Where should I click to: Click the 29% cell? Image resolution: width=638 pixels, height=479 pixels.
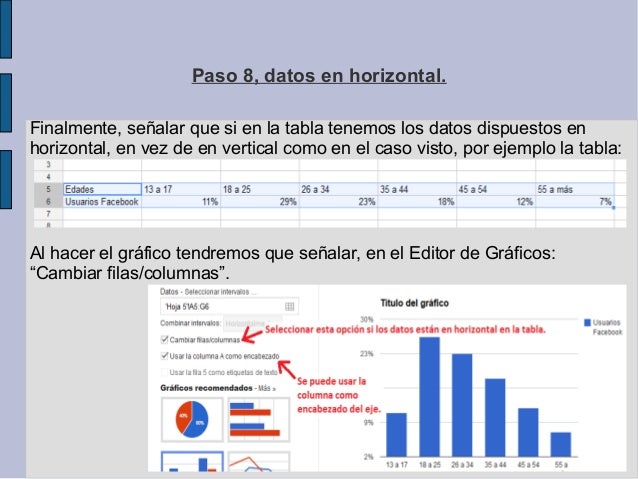click(x=260, y=201)
